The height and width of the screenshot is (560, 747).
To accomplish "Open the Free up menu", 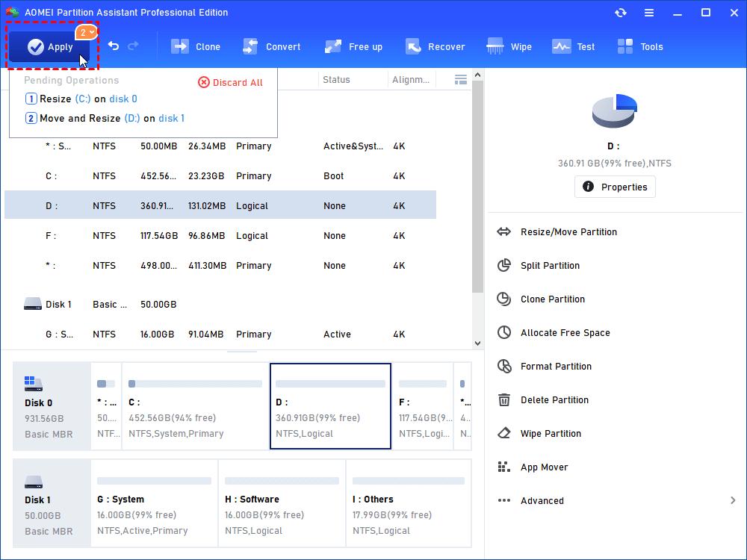I will point(353,46).
